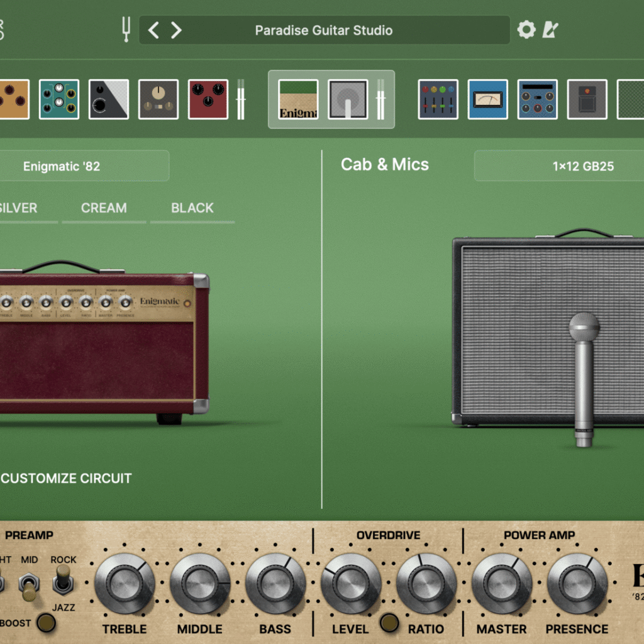Flip the ROCK/JAZZ toggle switch

pos(62,579)
